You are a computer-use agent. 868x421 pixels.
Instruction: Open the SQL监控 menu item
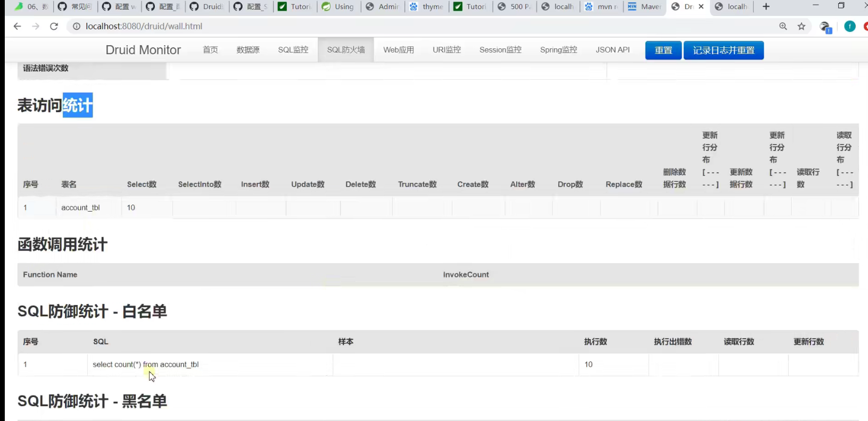point(293,50)
